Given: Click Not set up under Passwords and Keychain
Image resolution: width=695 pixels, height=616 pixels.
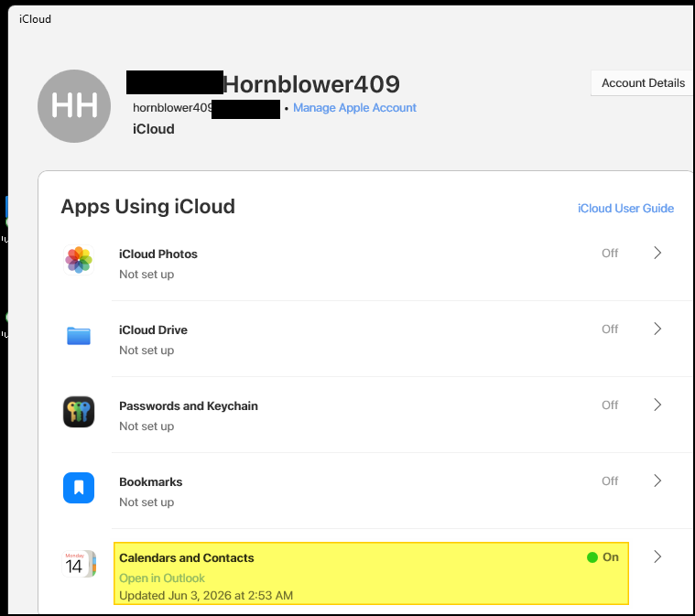Looking at the screenshot, I should [x=147, y=427].
